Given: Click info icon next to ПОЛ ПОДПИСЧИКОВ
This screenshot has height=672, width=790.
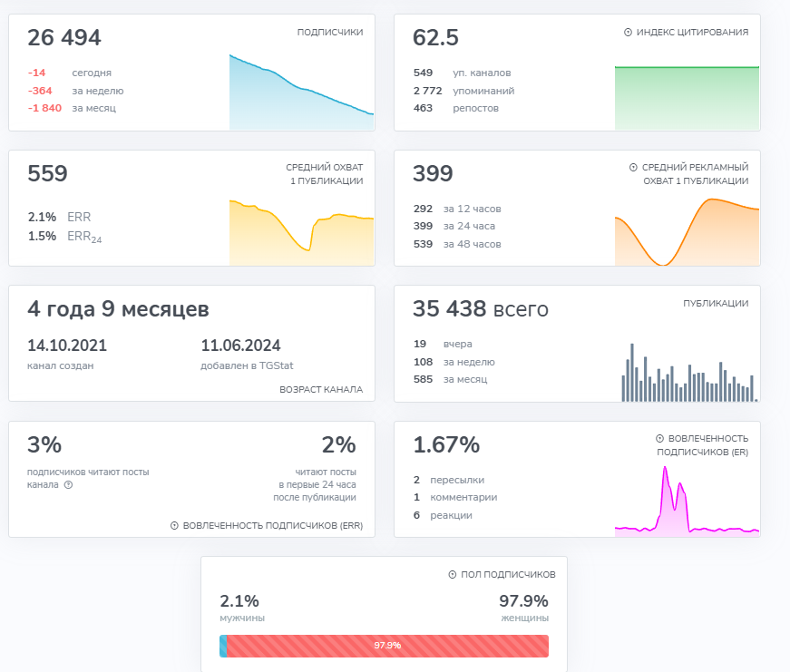Looking at the screenshot, I should tap(453, 574).
